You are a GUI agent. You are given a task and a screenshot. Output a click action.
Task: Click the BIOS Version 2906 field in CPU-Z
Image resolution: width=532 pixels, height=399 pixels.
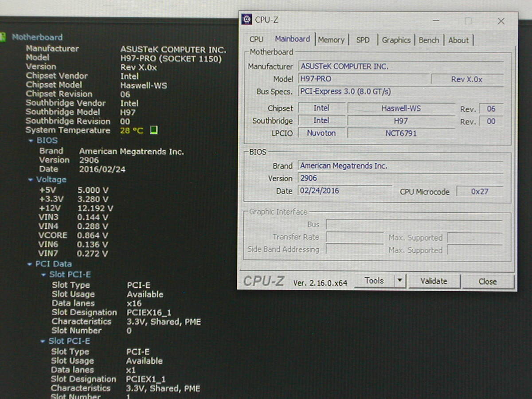click(x=400, y=178)
